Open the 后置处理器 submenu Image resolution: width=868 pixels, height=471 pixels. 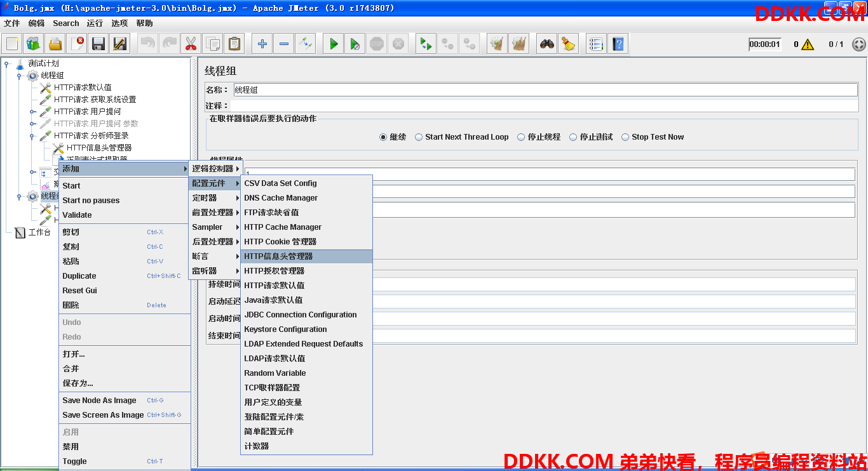[x=215, y=242]
